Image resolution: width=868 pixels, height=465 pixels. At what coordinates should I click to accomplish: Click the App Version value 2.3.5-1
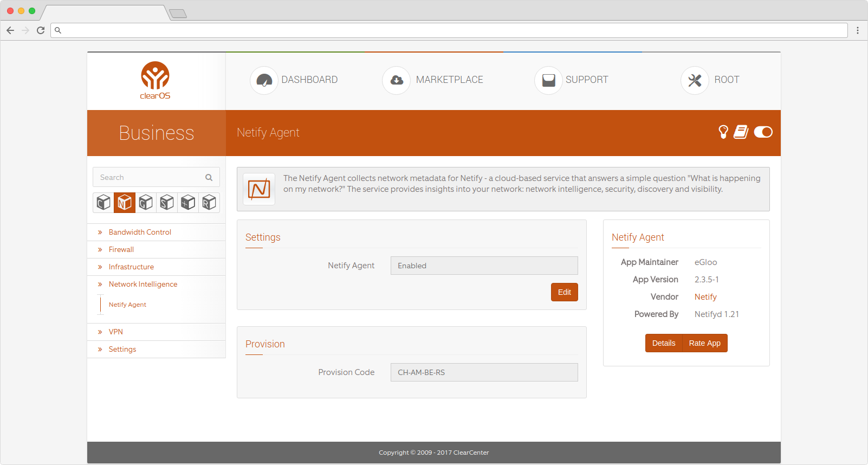click(707, 280)
